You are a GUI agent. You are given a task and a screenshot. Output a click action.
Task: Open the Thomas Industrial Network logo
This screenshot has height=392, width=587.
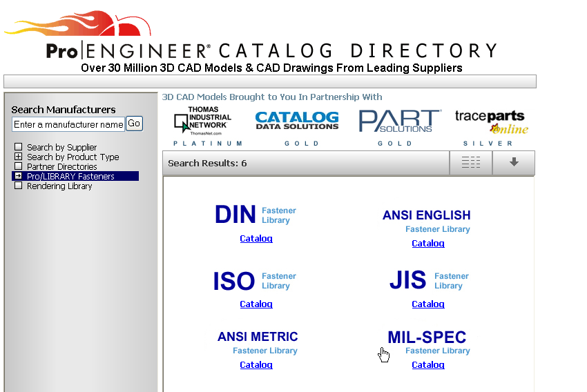202,121
